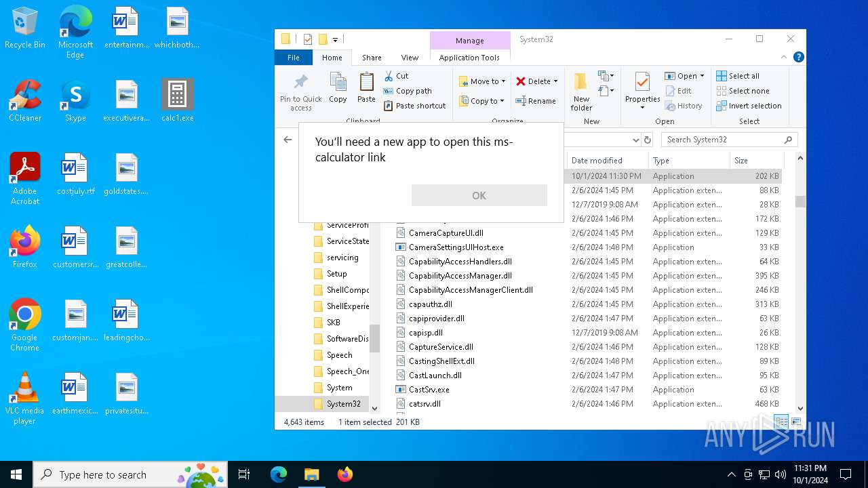Click the Copy ribbon icon
868x488 pixels.
(338, 88)
